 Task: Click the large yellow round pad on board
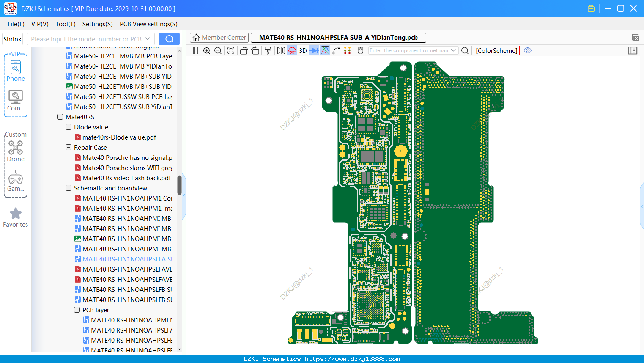[400, 151]
